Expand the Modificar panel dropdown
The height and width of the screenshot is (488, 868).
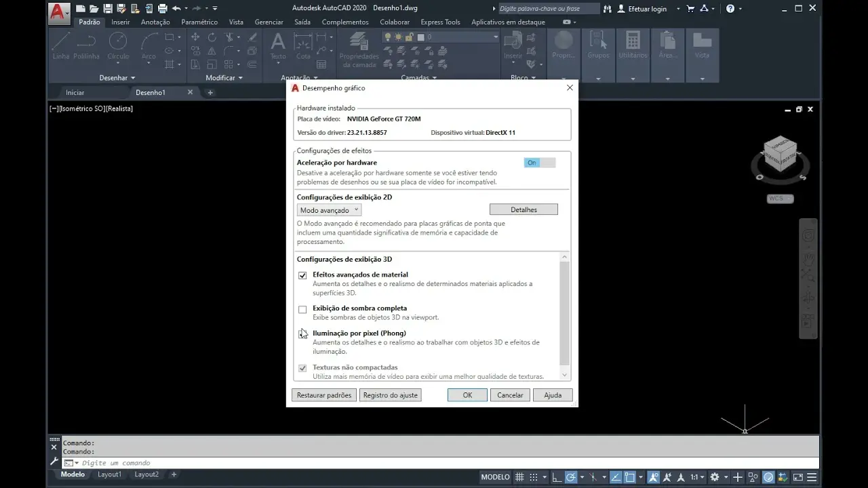tap(241, 77)
